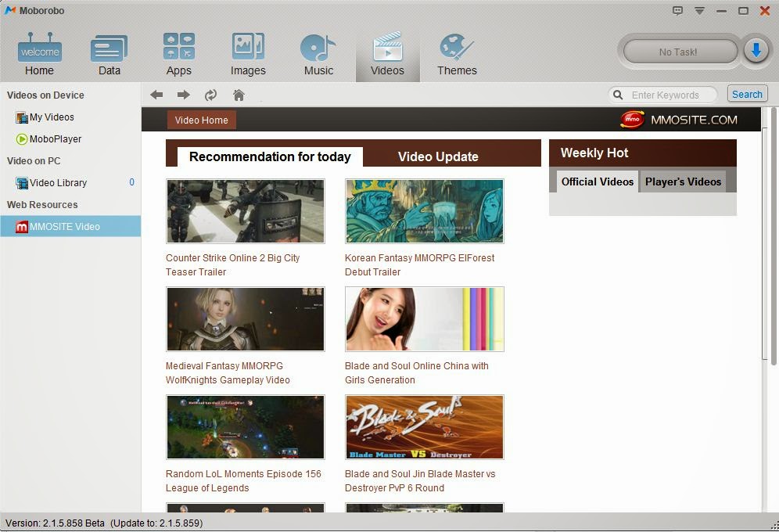Click the Video Home button

point(201,120)
